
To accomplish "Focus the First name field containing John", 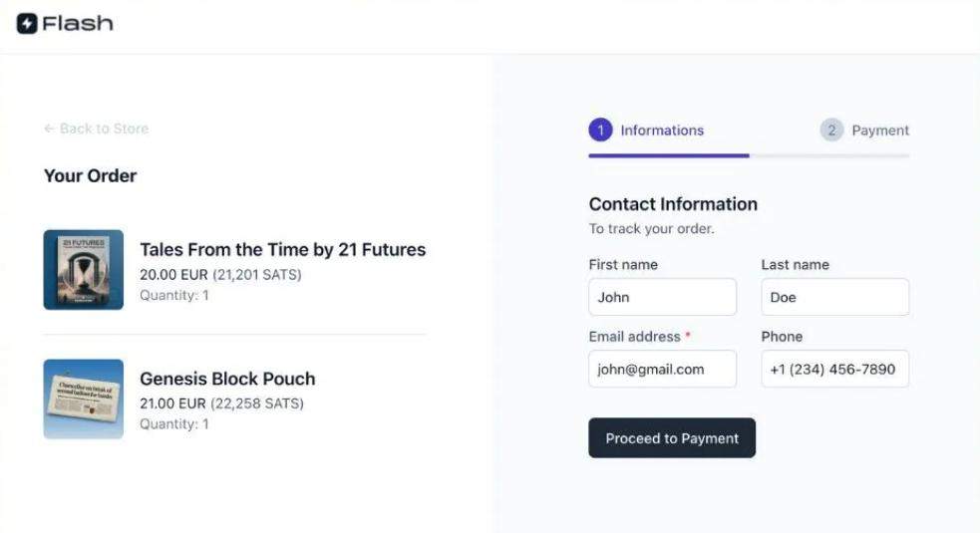I will (x=662, y=297).
